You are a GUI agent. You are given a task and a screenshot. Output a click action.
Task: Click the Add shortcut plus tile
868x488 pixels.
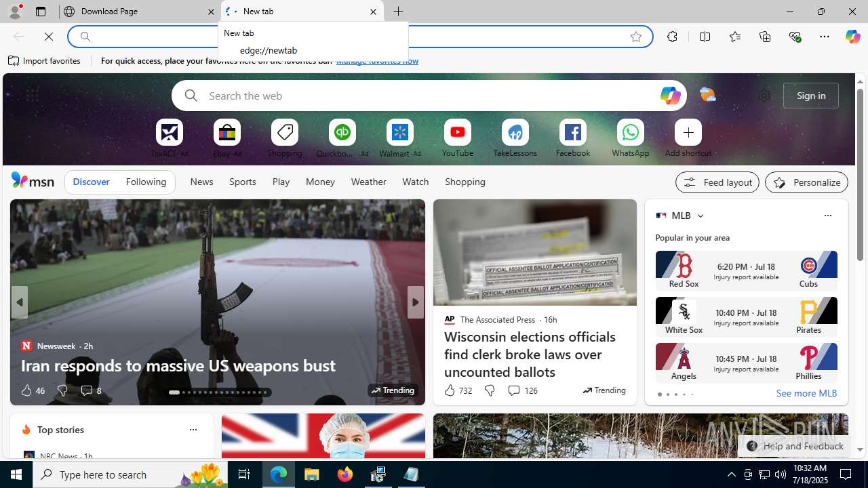tap(688, 133)
